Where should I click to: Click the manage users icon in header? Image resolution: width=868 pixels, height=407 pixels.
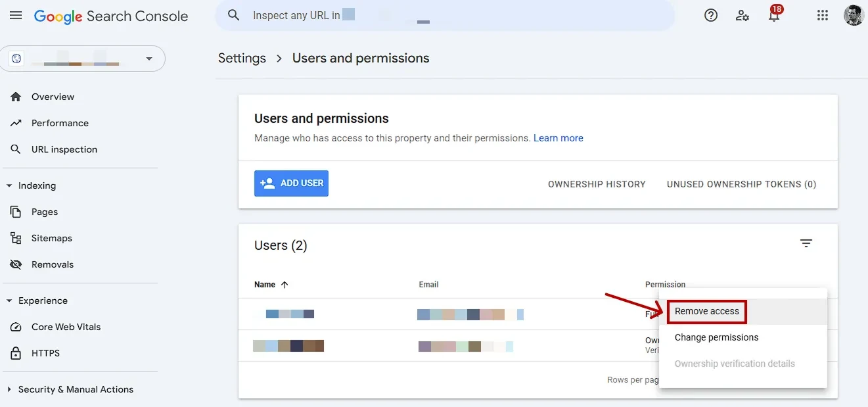(x=742, y=15)
